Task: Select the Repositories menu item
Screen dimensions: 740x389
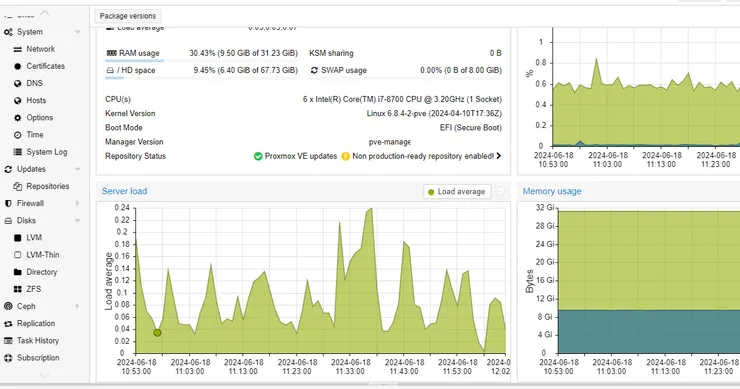Action: 48,186
